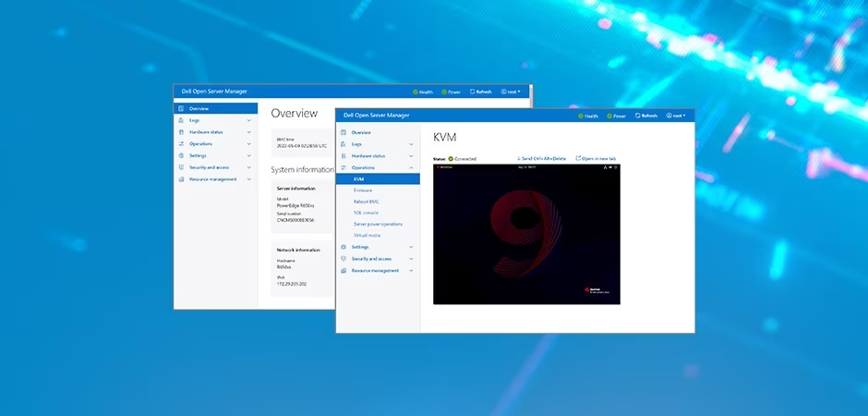Expand Logs chevron in back Overview window

pos(248,120)
